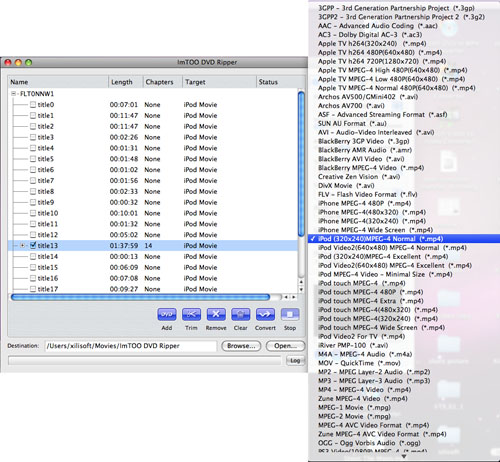Pick MPEG-2 Movie format

354,416
